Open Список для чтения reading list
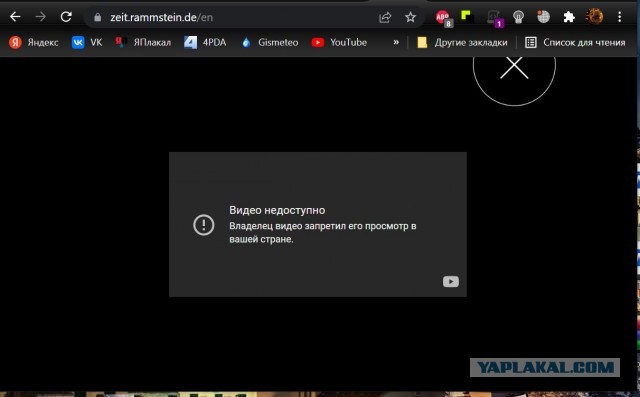The height and width of the screenshot is (397, 640). point(575,42)
